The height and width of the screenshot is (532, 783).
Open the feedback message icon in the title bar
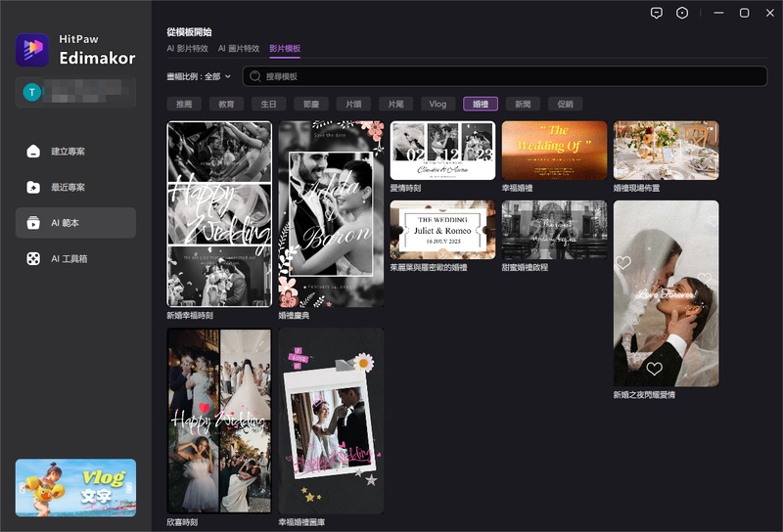(x=657, y=13)
